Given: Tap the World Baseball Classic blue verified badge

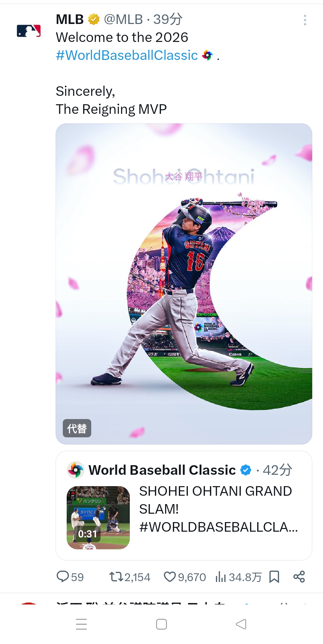Looking at the screenshot, I should click(x=246, y=470).
